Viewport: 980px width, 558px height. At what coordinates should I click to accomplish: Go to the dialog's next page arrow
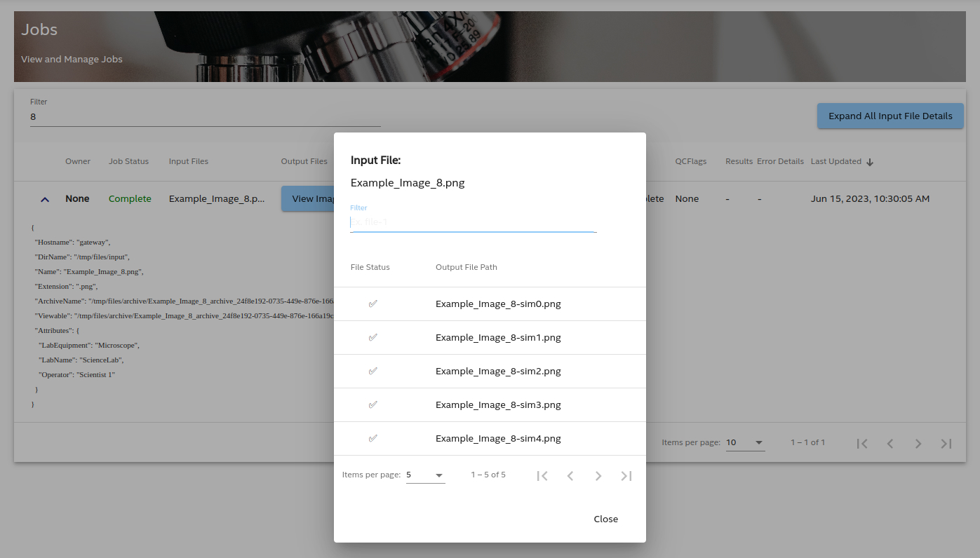pos(598,476)
